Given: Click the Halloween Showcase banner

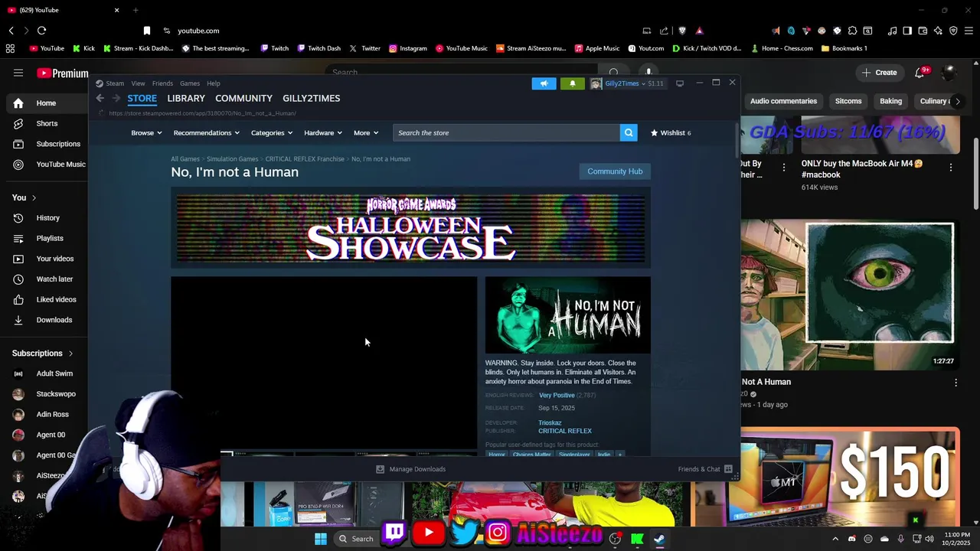Looking at the screenshot, I should coord(410,227).
